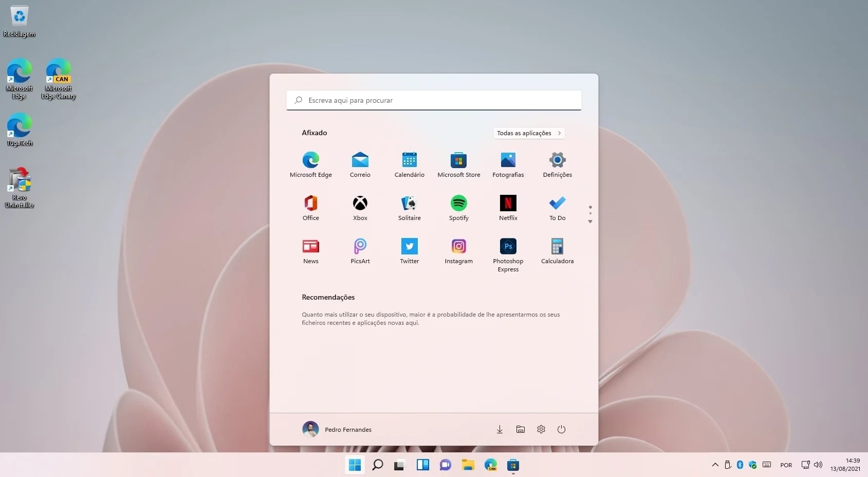This screenshot has height=477, width=868.
Task: Open the Fotografias app
Action: (x=508, y=165)
